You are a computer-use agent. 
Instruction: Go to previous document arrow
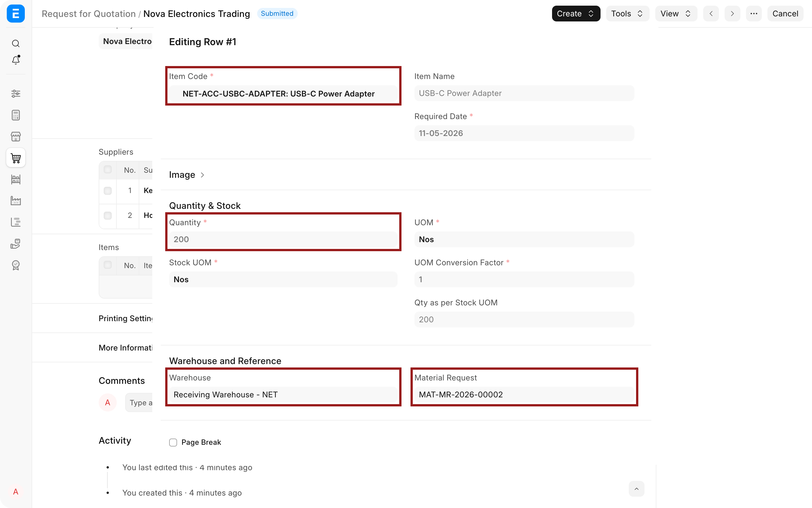click(x=711, y=14)
